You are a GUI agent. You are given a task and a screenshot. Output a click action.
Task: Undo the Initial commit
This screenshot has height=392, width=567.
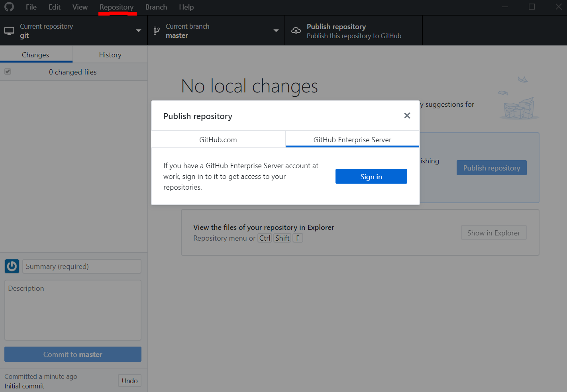tap(129, 380)
